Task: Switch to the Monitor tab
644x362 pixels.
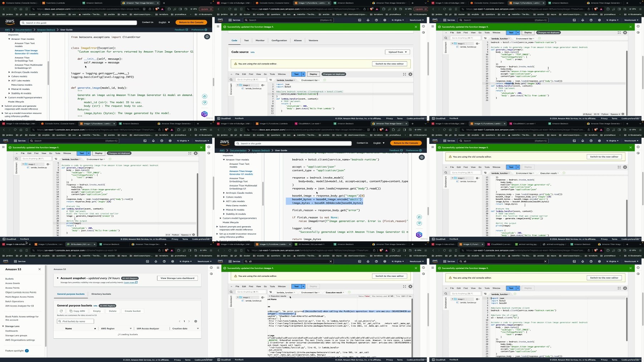Action: [260, 40]
